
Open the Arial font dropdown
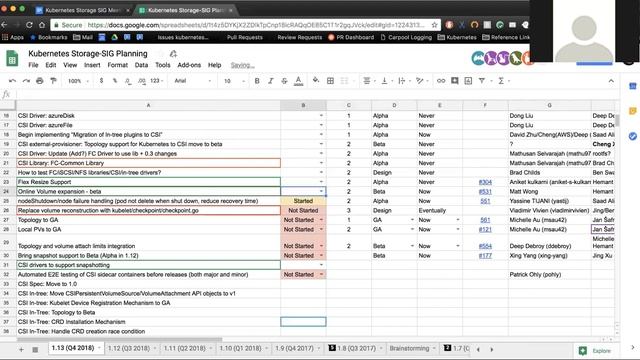pos(192,81)
